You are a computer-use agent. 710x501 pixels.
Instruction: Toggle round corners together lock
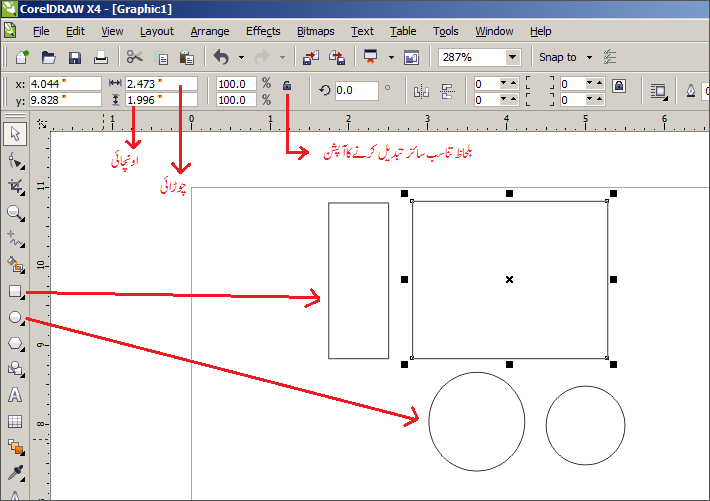[618, 86]
